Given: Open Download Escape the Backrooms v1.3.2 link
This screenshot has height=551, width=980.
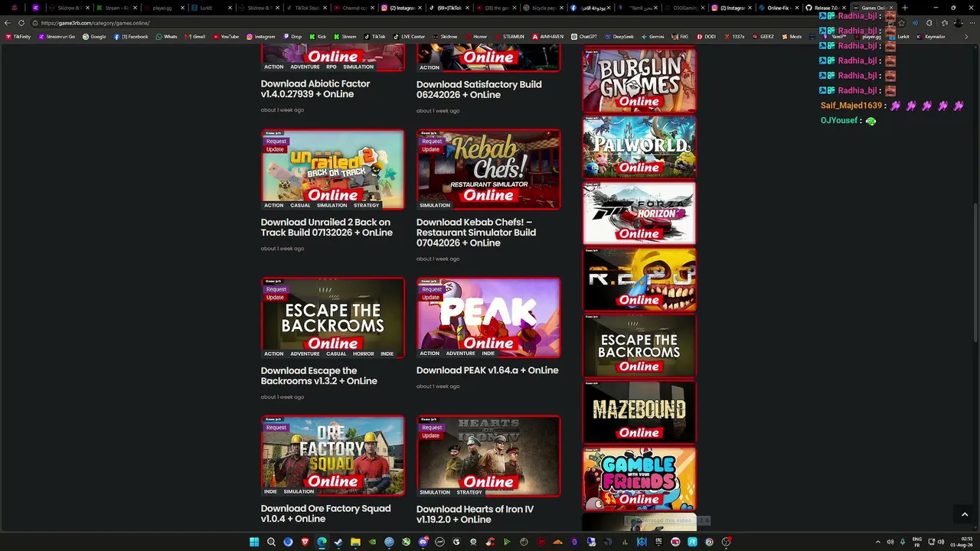Looking at the screenshot, I should (319, 376).
